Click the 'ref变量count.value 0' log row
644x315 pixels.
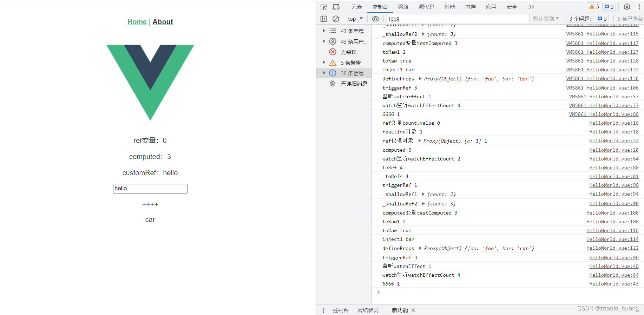tap(508, 123)
